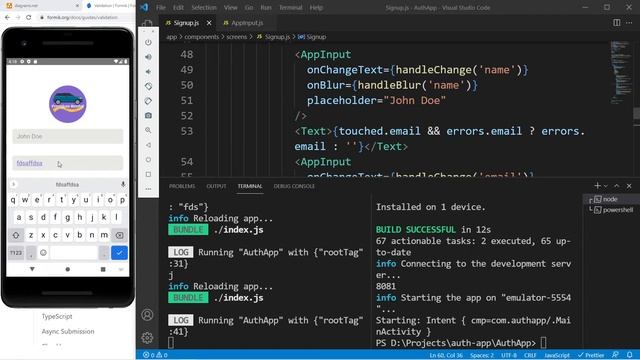Click 'Signup.js' breadcrumb segment
This screenshot has width=640, height=360.
(x=273, y=37)
